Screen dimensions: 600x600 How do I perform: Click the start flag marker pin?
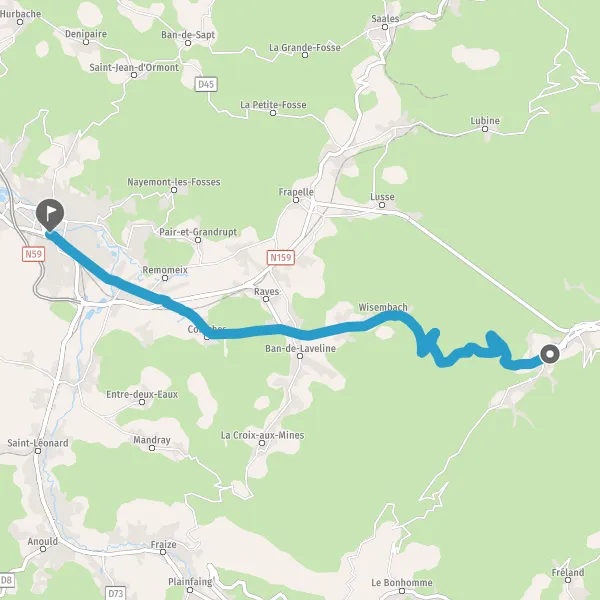50,215
